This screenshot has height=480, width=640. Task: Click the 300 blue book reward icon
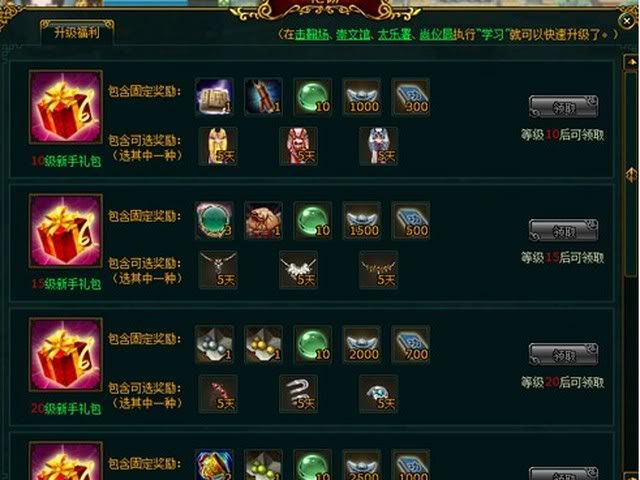411,97
